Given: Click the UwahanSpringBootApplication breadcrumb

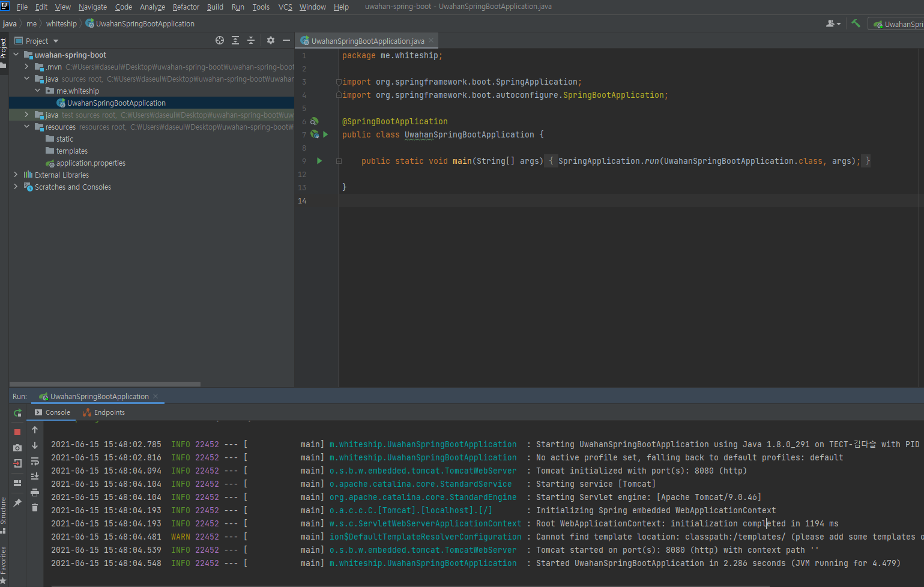Looking at the screenshot, I should pos(140,23).
